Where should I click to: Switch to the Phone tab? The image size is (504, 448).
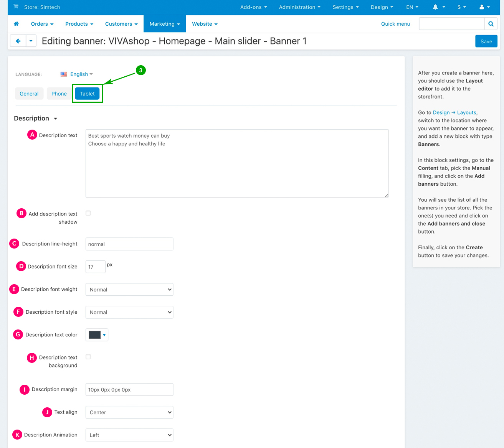coord(59,94)
